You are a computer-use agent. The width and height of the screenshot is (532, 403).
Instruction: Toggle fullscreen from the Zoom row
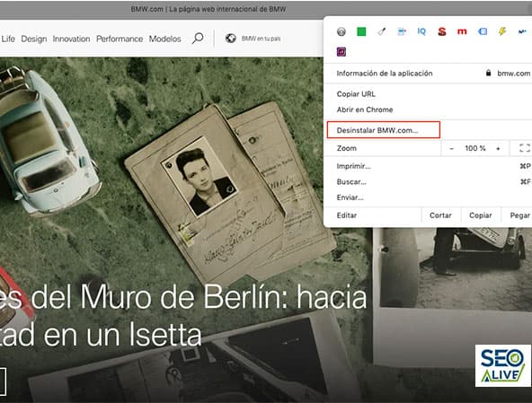tap(525, 148)
